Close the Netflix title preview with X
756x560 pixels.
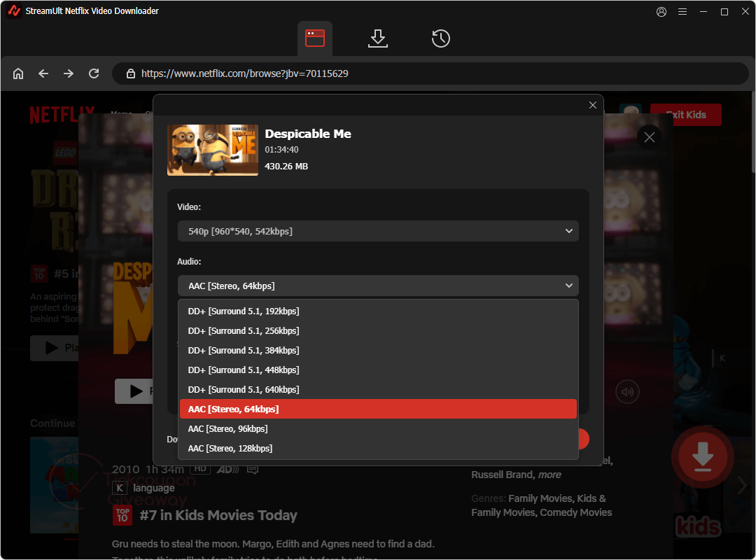click(650, 137)
